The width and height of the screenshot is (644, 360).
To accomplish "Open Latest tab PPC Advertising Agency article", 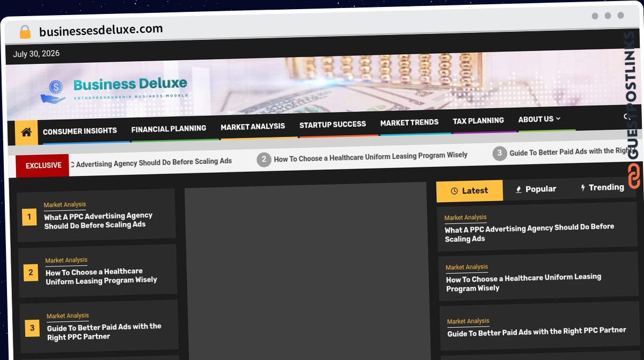I will point(529,233).
